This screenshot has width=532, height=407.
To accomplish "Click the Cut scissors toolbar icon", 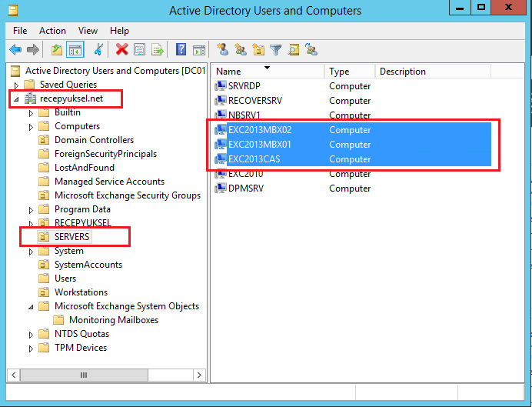I will pos(98,50).
